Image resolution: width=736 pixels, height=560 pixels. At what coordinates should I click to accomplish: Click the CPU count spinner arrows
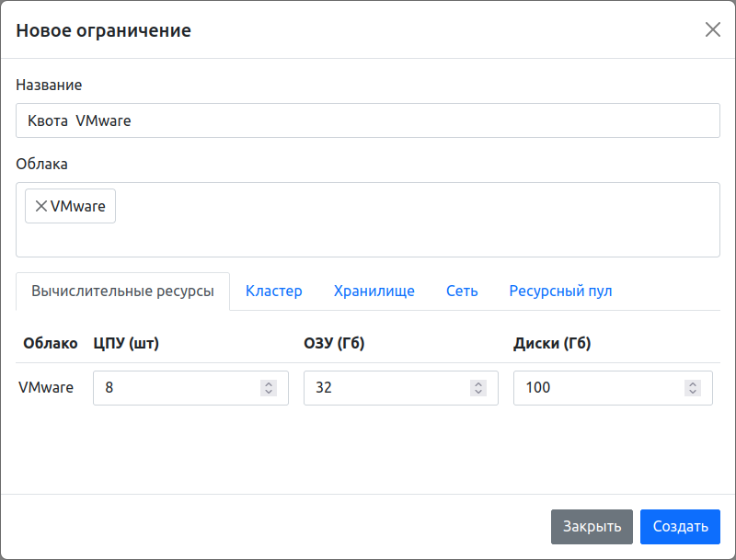(x=269, y=388)
